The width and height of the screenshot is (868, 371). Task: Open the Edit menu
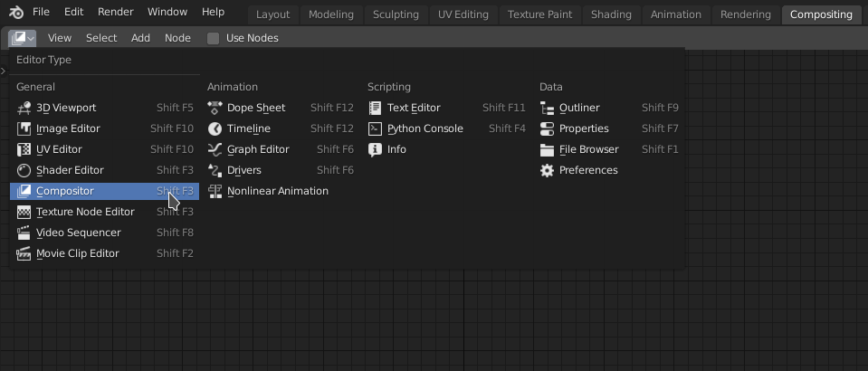[73, 12]
